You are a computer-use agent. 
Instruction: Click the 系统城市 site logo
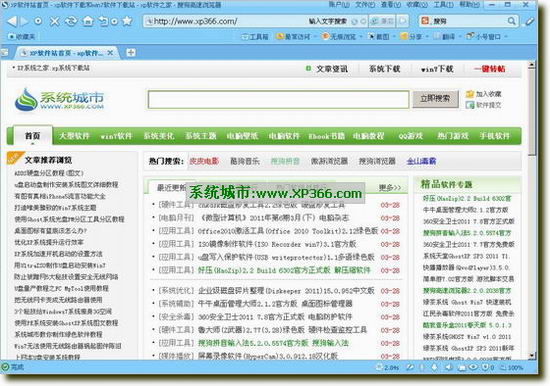coord(59,100)
